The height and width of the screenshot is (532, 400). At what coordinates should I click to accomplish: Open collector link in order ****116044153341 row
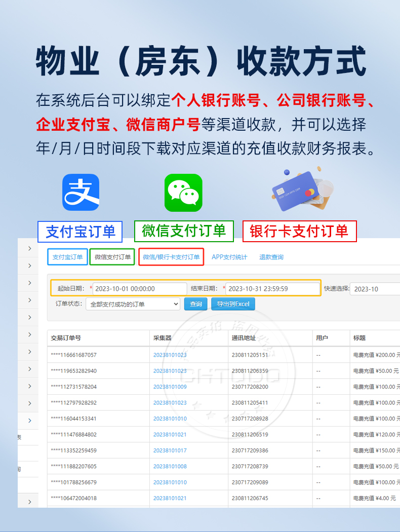(x=170, y=419)
